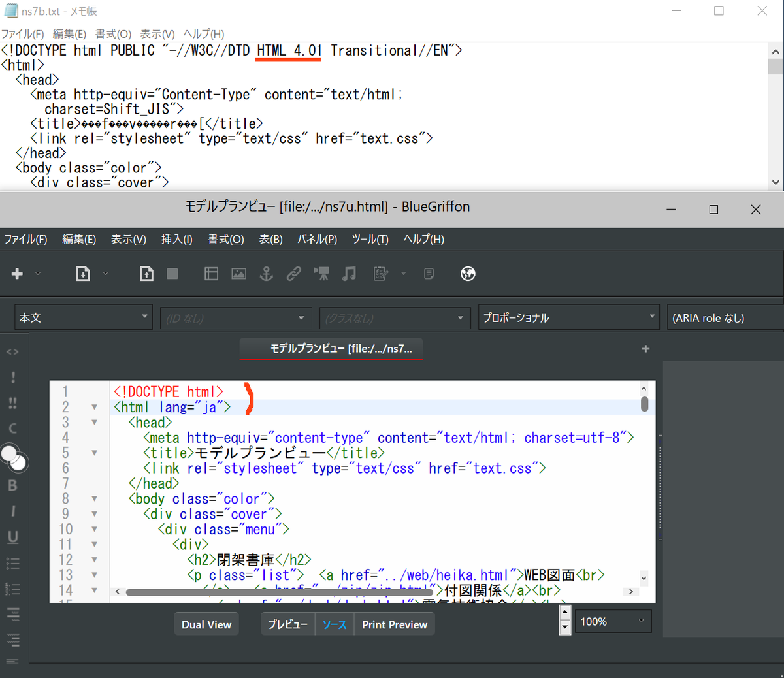Click the code brackets icon in sidebar

tap(12, 352)
